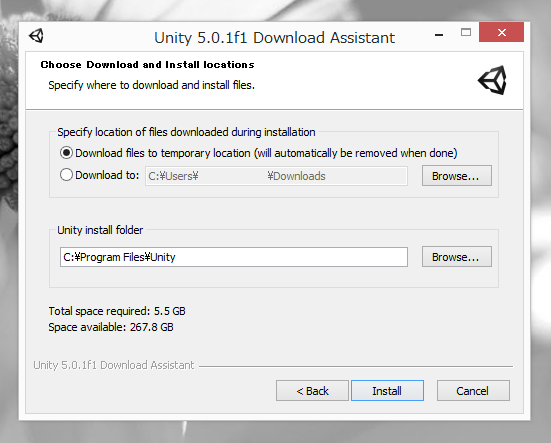Image resolution: width=551 pixels, height=443 pixels.
Task: Click the Unity logo icon in title bar
Action: click(36, 35)
